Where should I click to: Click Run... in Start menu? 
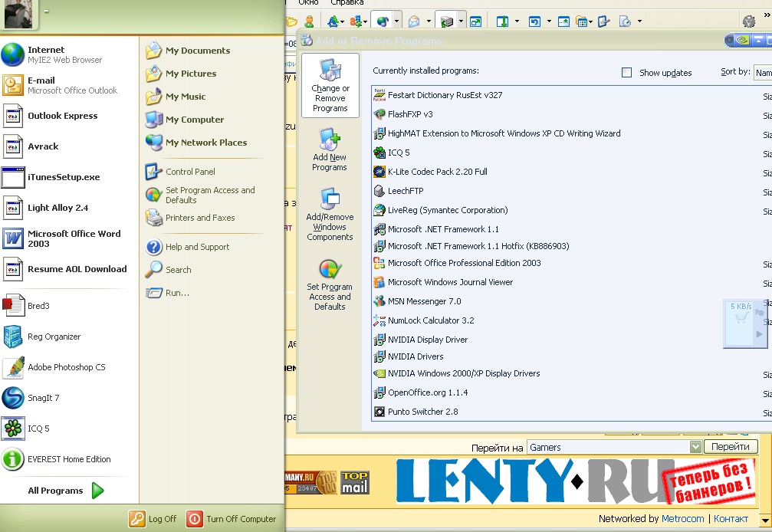pyautogui.click(x=176, y=293)
